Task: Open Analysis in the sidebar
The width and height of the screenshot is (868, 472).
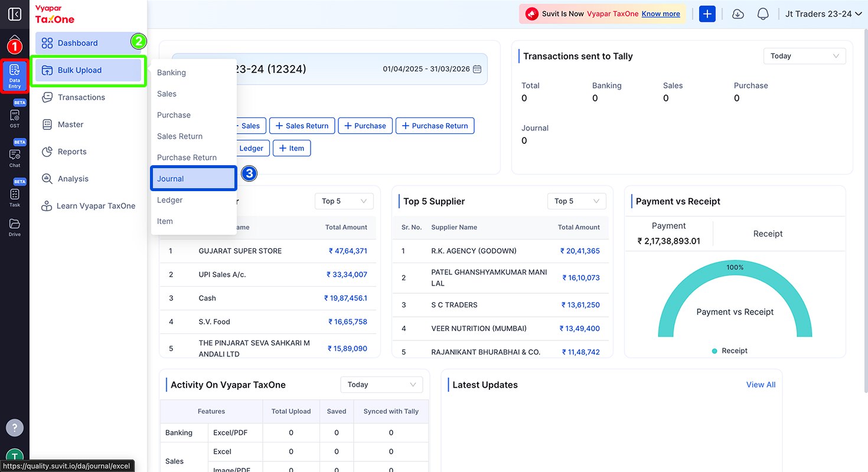Action: [x=88, y=179]
